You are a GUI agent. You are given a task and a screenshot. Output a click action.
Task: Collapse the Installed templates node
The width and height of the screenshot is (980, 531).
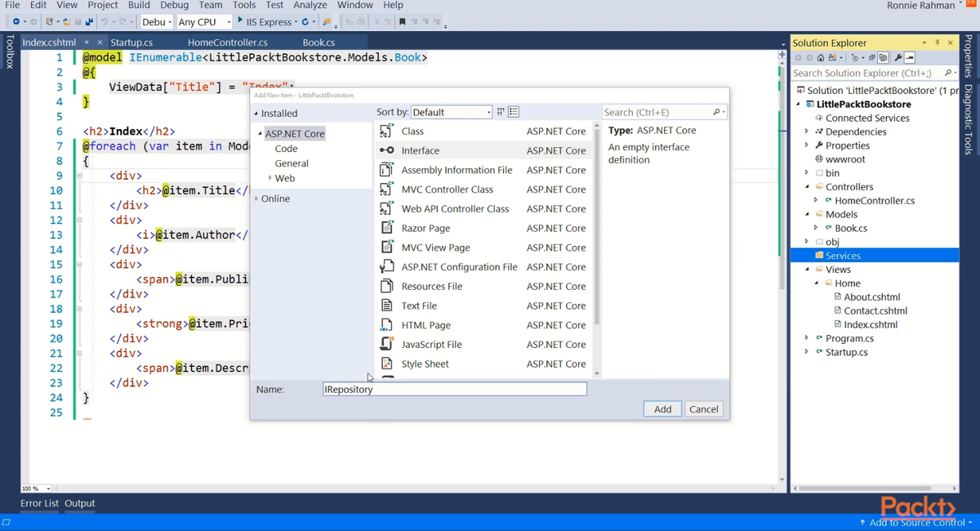(256, 114)
